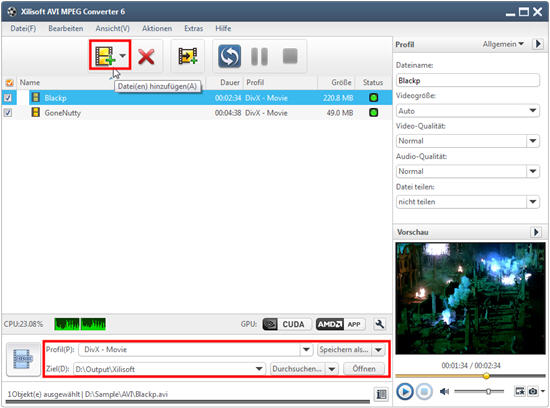Click the preview seek slider handle

486,376
